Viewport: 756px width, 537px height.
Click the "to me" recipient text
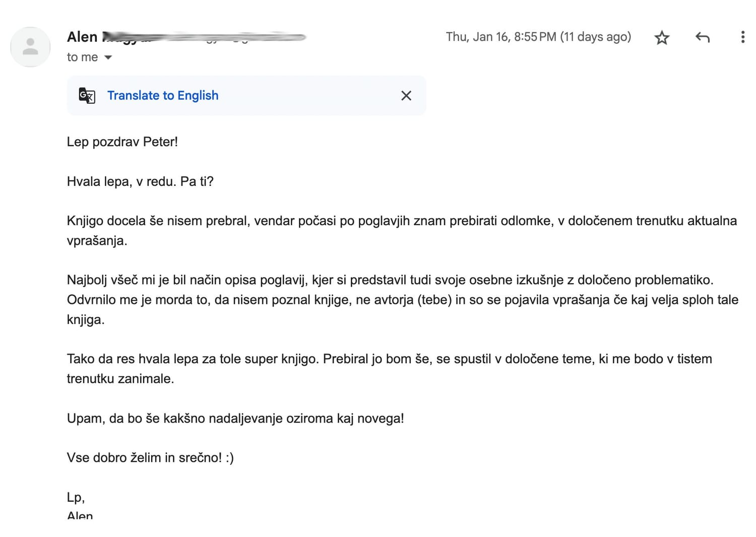pos(82,57)
